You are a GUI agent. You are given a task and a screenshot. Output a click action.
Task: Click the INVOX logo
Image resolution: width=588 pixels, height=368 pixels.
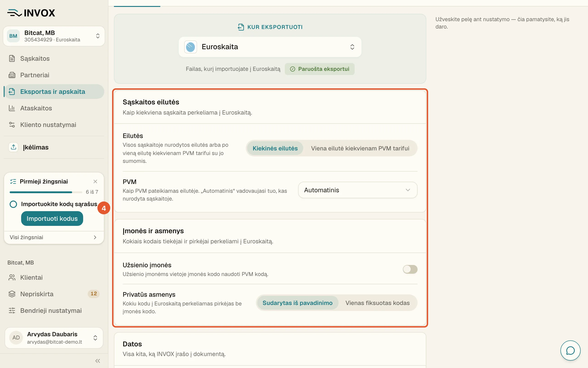coord(31,13)
